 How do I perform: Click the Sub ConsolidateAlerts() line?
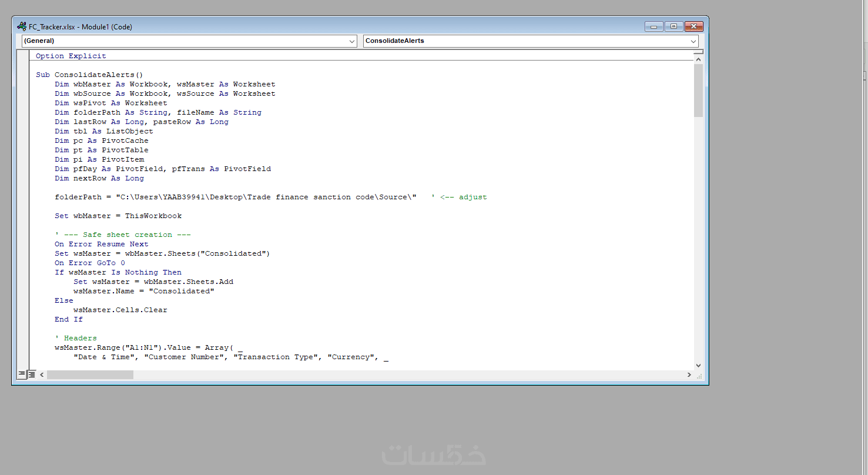(x=89, y=75)
